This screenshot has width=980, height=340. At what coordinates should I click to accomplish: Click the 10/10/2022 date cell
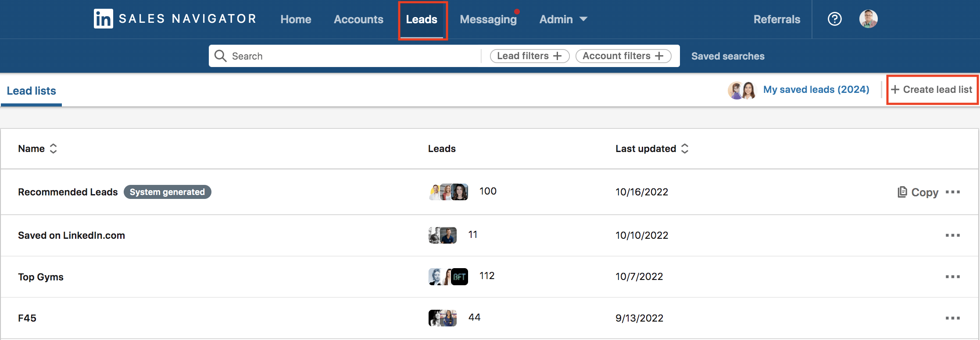coord(642,235)
